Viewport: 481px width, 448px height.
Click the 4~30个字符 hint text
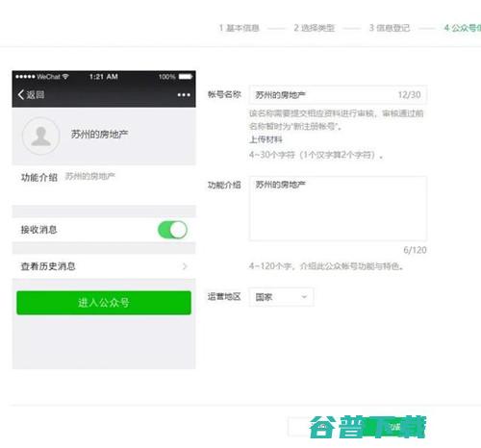coord(316,155)
